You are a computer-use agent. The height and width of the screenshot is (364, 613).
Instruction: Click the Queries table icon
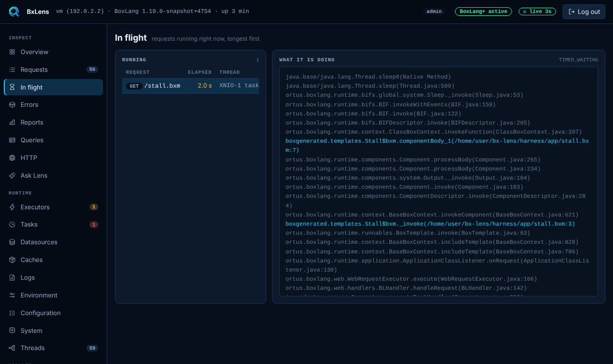[12, 140]
